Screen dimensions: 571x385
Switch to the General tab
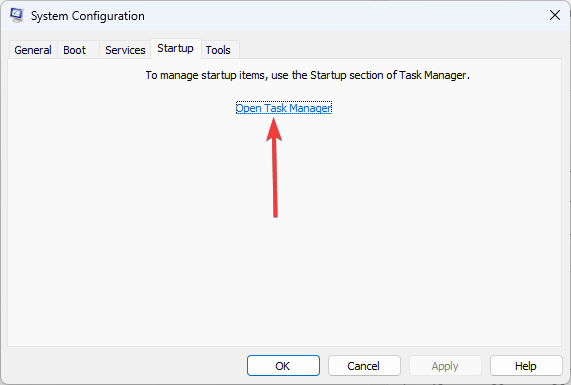click(x=33, y=50)
